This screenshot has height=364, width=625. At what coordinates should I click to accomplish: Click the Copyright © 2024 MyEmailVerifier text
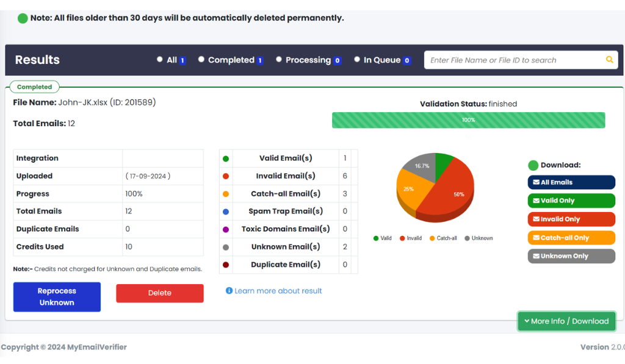point(63,347)
